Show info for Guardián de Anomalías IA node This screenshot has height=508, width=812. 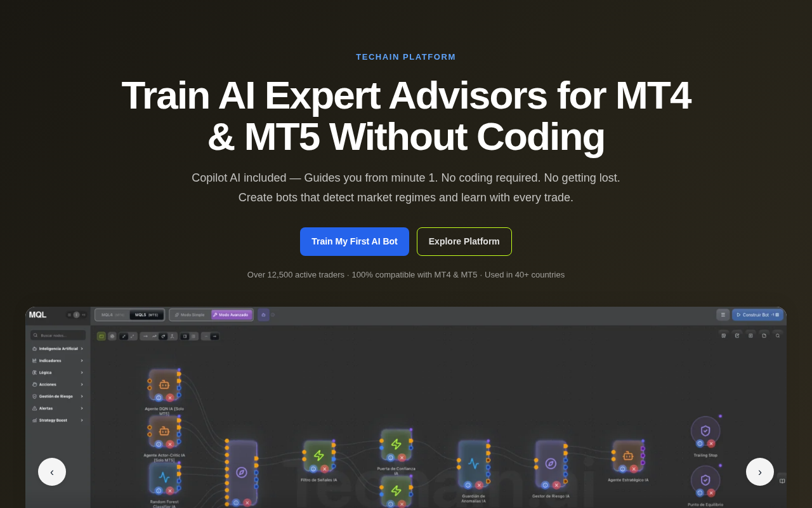click(x=468, y=485)
